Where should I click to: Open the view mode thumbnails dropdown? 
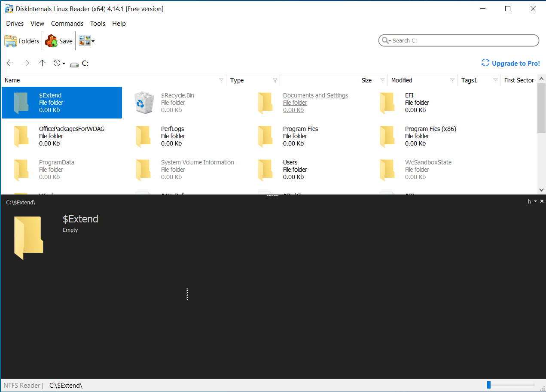pyautogui.click(x=86, y=41)
